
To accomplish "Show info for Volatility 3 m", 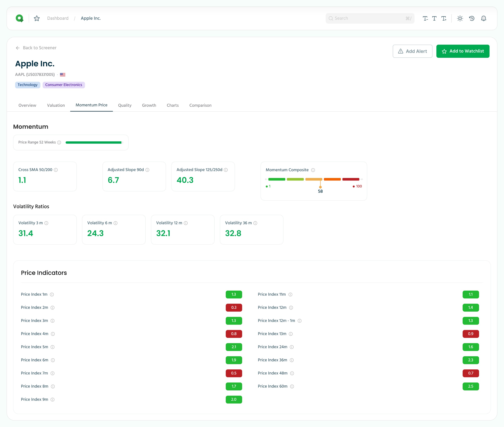I will tap(46, 223).
